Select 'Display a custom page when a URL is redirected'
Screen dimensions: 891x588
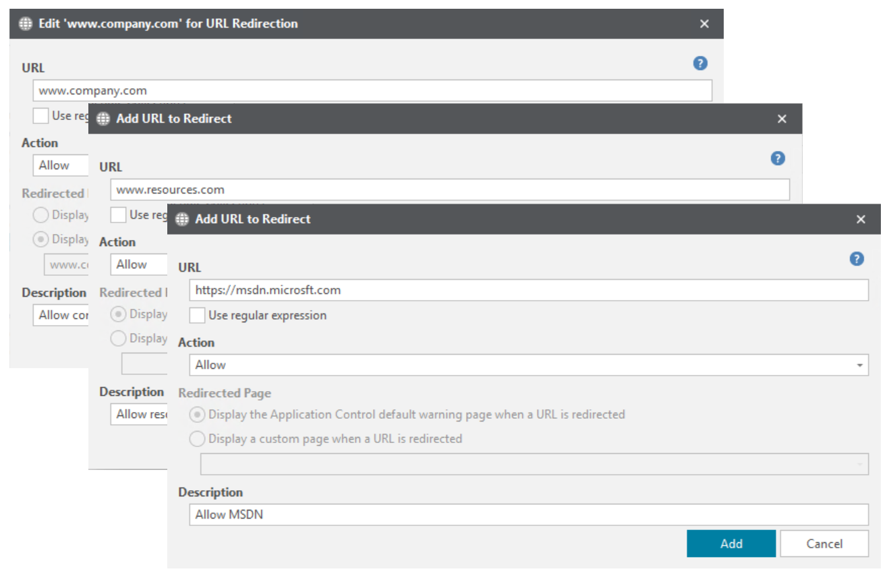click(197, 439)
